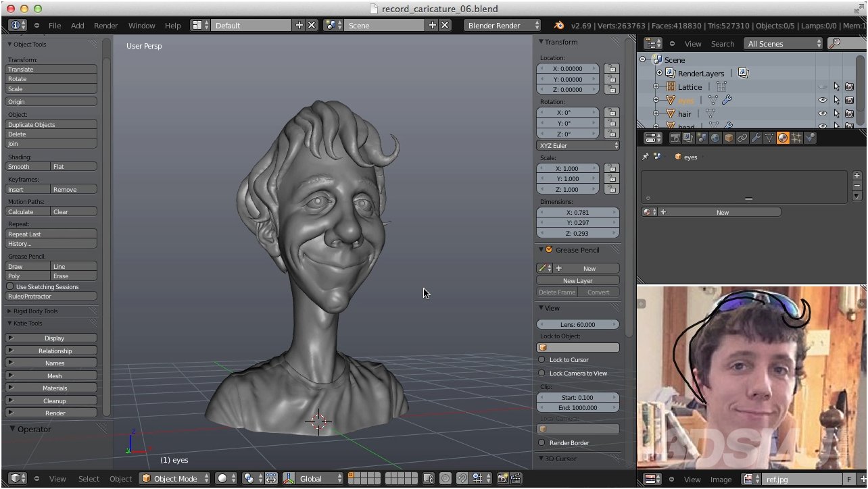
Task: Hide the hair object via eye icon
Action: coord(823,113)
